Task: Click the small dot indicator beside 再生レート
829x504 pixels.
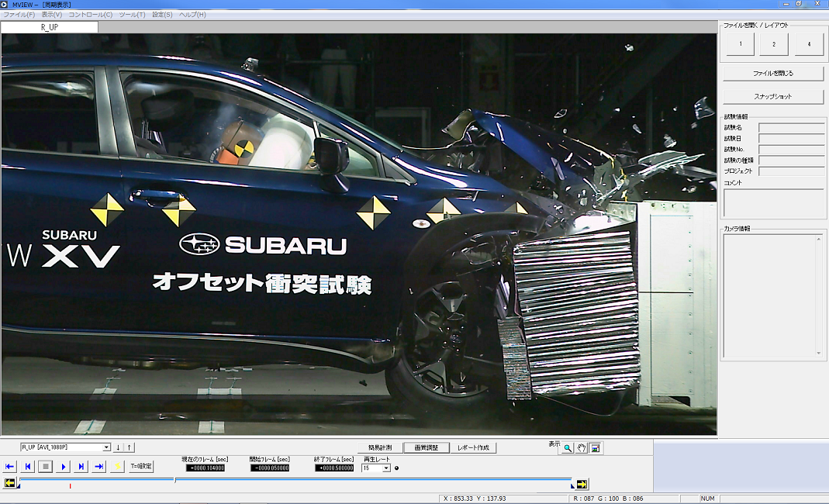Action: 396,468
